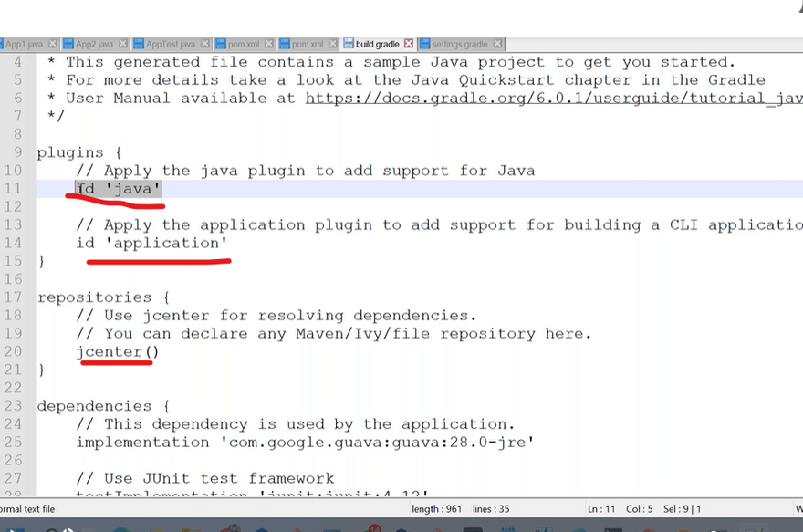Click the AppTest.java tab's file icon
803x532 pixels.
(139, 44)
